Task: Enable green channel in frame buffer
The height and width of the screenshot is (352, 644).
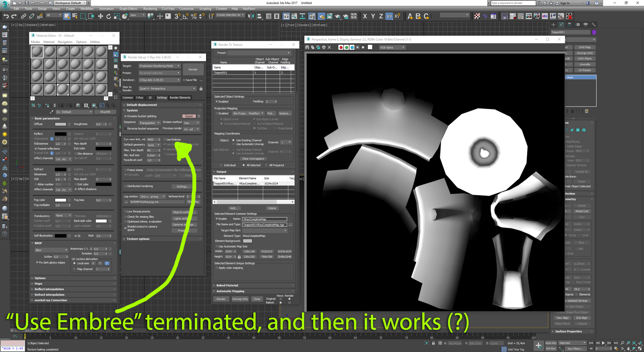Action: click(x=346, y=47)
